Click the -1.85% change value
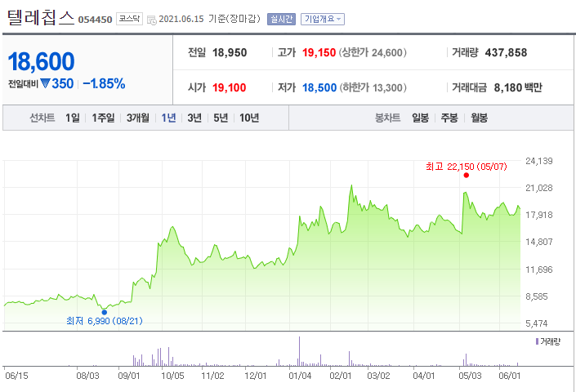 point(104,83)
